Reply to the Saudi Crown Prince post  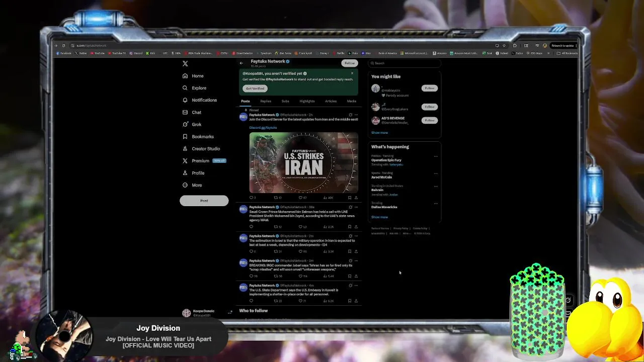(252, 227)
